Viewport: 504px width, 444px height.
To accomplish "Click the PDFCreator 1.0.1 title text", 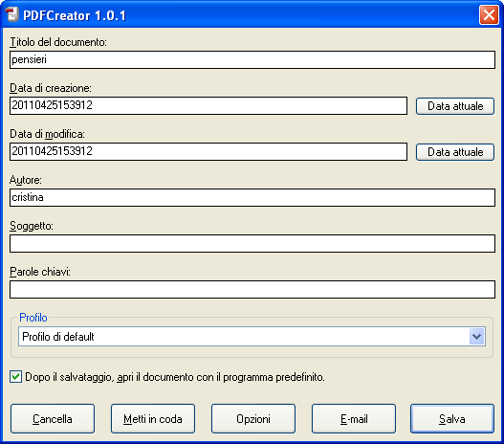I will [x=75, y=15].
